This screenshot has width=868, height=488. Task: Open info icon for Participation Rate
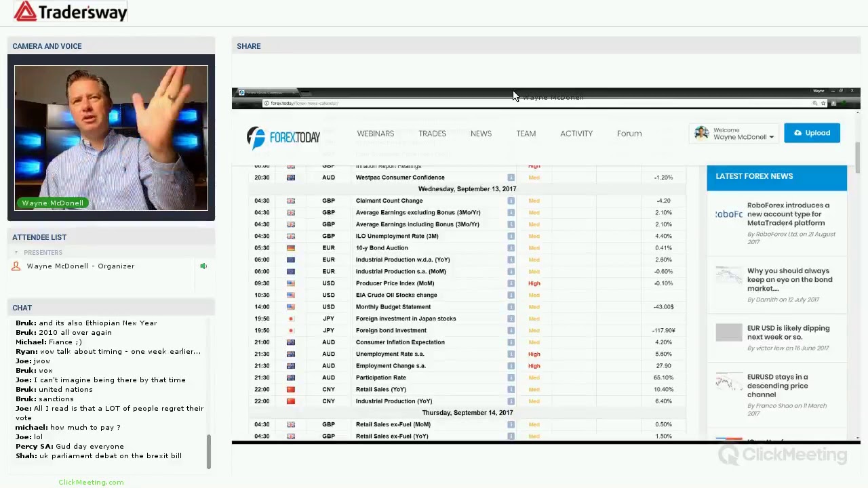point(511,378)
